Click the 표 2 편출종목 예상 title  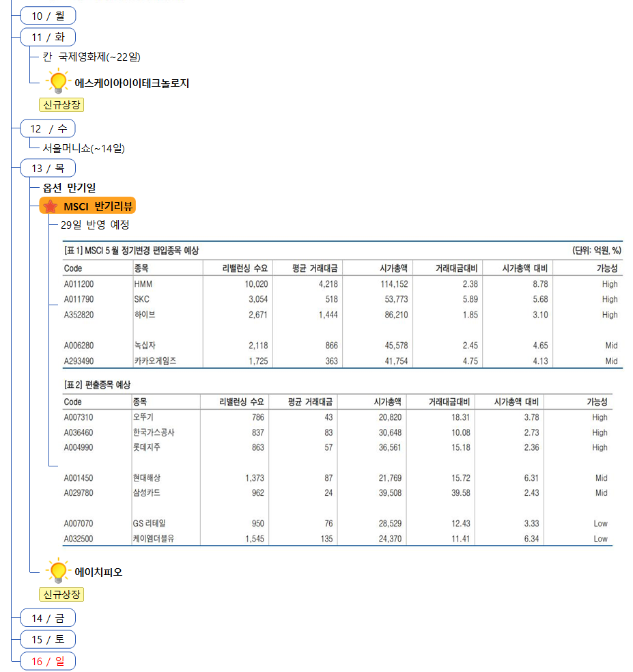[97, 384]
